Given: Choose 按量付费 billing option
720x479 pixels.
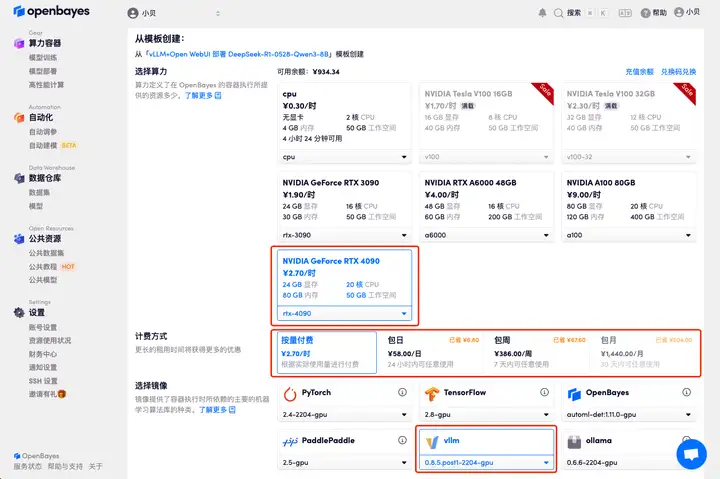Looking at the screenshot, I should point(326,353).
